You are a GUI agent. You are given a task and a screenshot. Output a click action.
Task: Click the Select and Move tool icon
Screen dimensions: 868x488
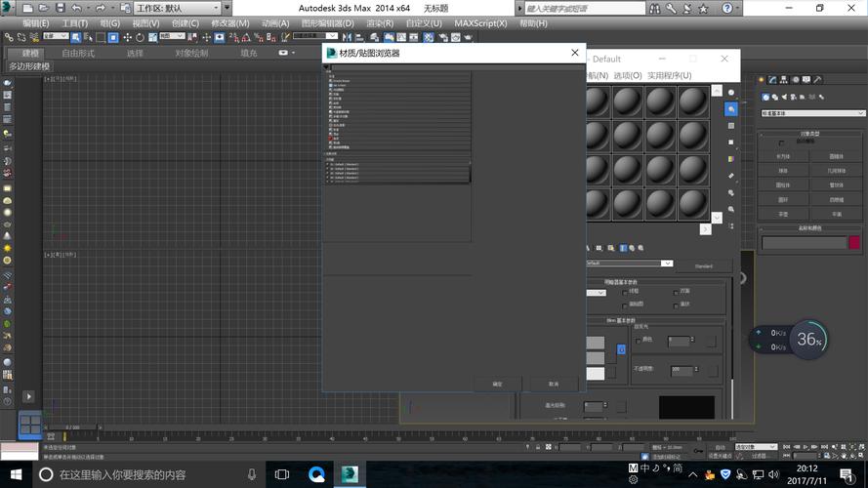pos(127,37)
